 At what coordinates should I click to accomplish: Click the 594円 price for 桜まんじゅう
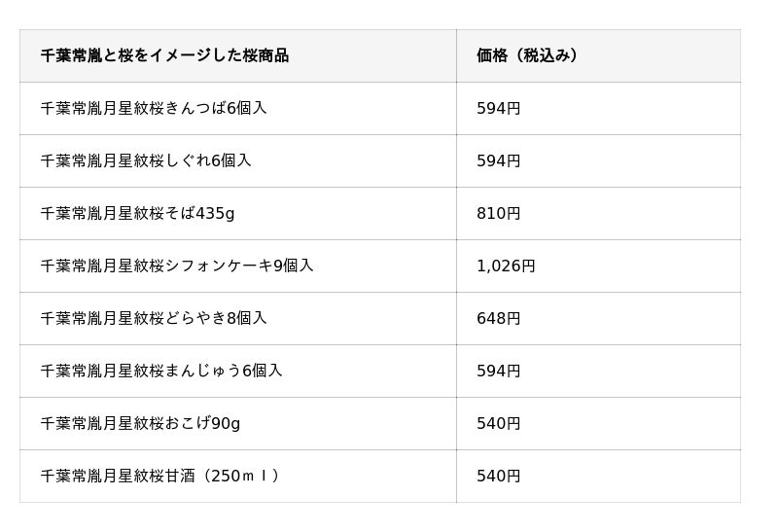click(x=499, y=371)
